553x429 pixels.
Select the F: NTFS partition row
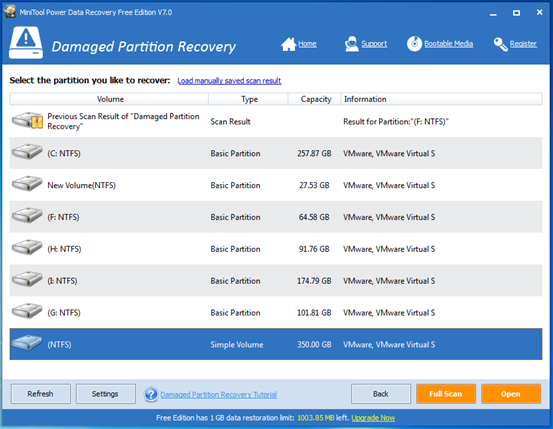[276, 217]
